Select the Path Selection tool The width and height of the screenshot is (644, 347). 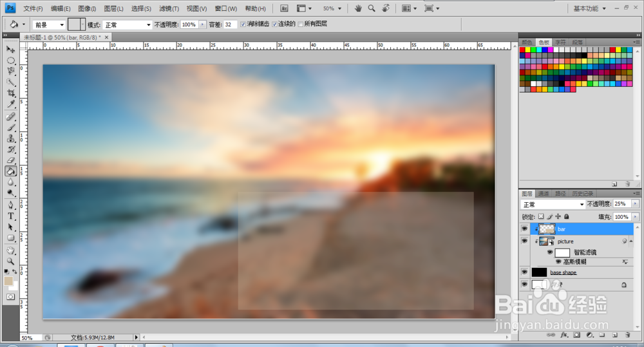(11, 227)
